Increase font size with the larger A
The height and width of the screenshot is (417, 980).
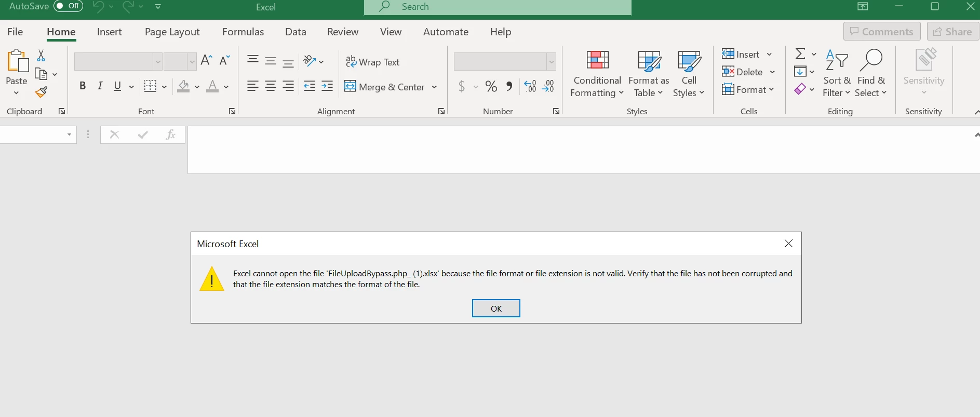point(206,61)
